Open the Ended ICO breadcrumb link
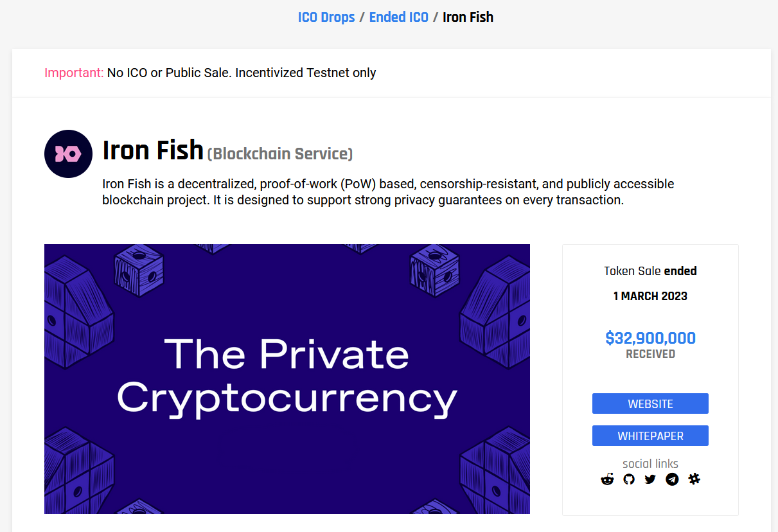778x532 pixels. point(398,17)
